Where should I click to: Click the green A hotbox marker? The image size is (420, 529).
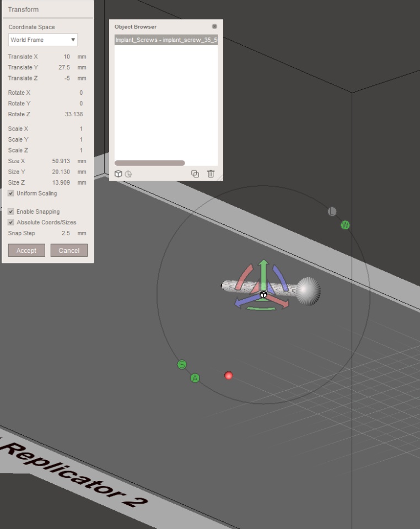(195, 378)
